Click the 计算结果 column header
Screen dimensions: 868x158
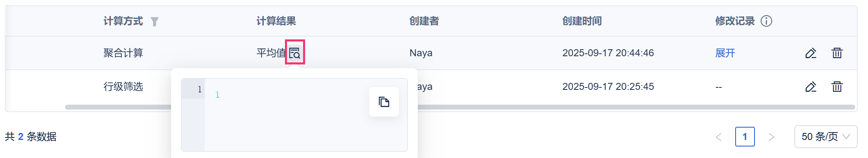(276, 21)
